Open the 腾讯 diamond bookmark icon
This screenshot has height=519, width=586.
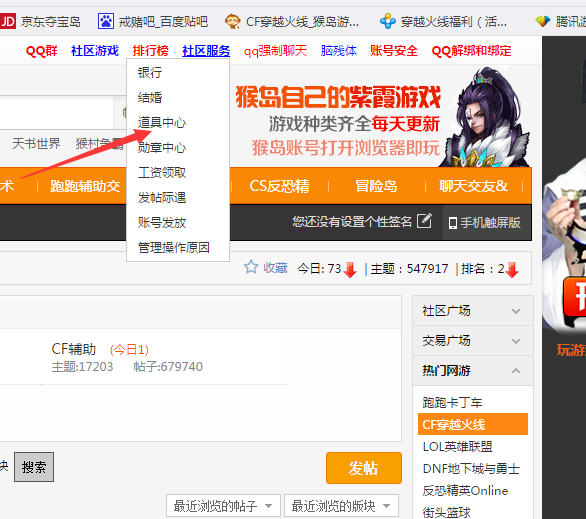[543, 21]
